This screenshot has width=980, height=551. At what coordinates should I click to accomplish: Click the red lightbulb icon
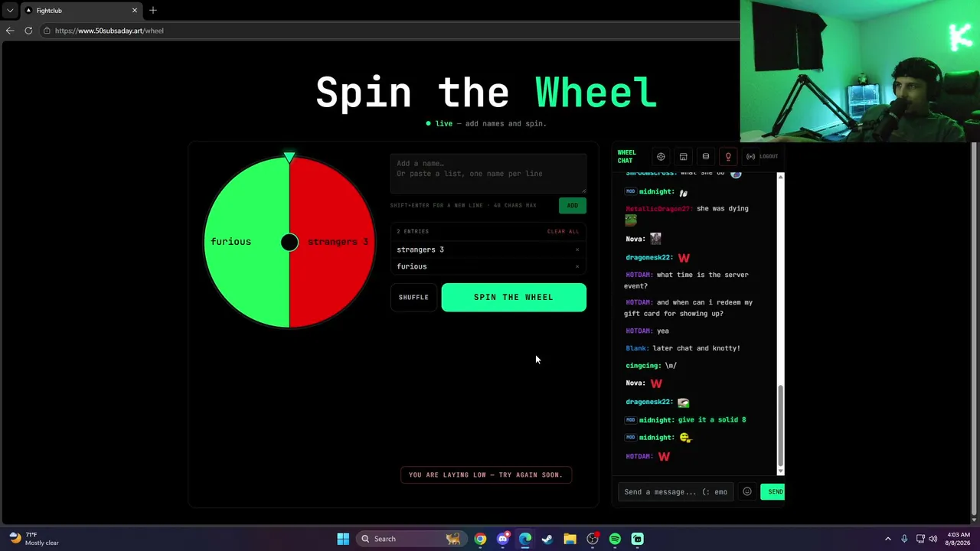coord(728,157)
